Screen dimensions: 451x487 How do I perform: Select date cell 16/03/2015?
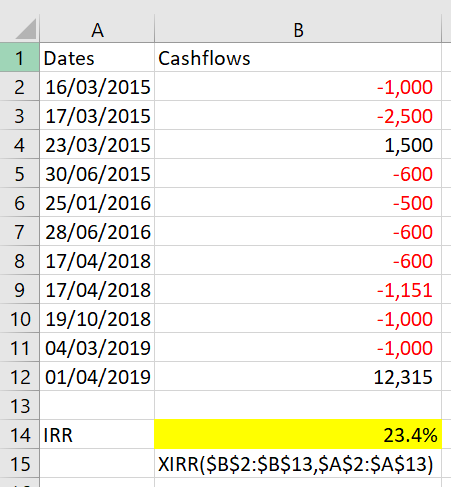pyautogui.click(x=97, y=86)
